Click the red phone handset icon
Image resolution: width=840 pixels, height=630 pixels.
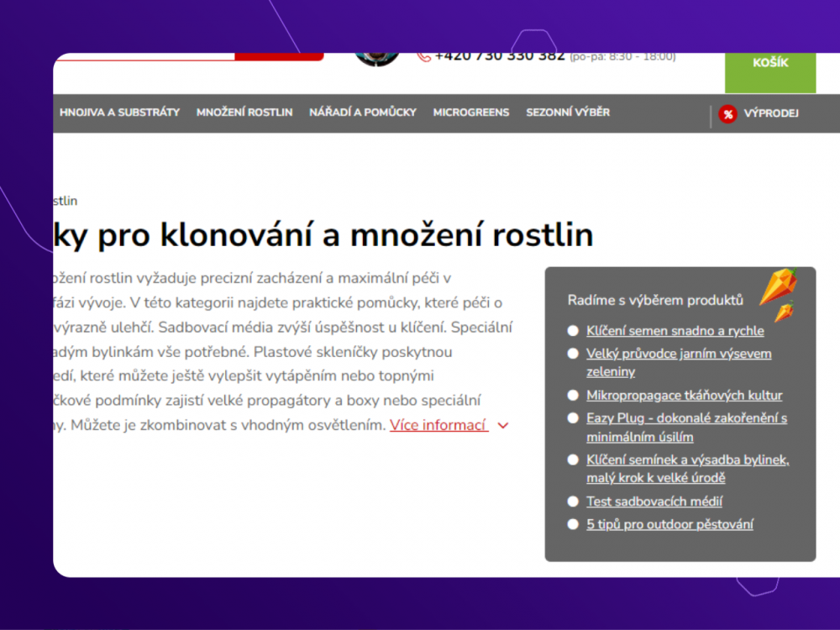click(423, 56)
